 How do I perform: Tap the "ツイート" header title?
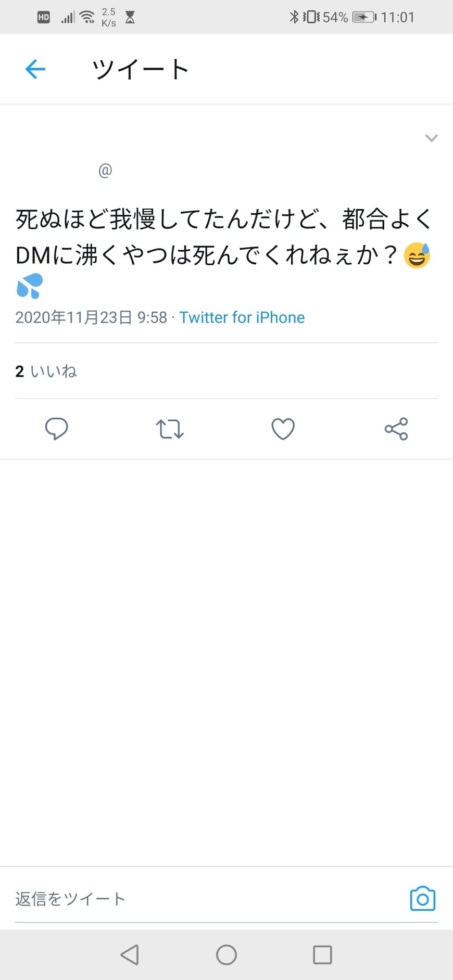140,69
